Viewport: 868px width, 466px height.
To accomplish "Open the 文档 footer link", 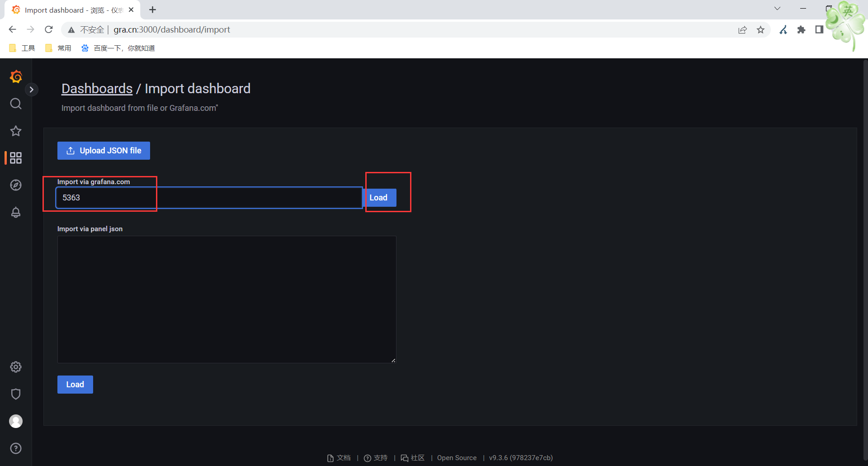I will [x=339, y=458].
